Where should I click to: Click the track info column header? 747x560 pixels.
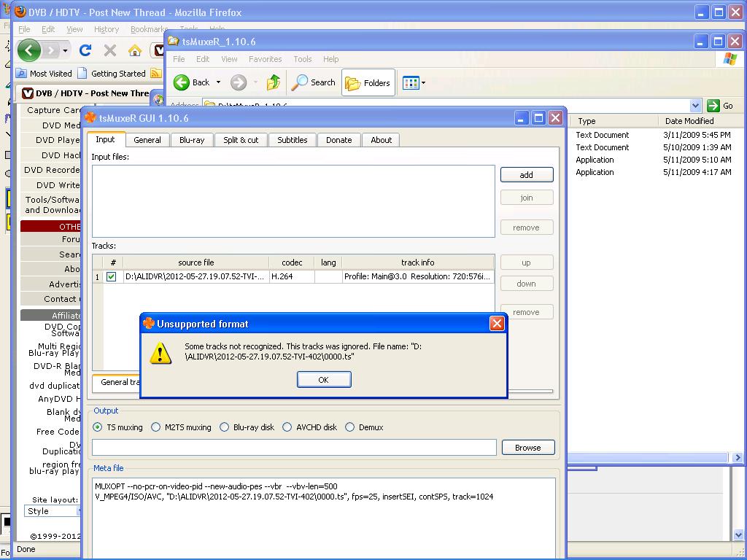point(418,262)
